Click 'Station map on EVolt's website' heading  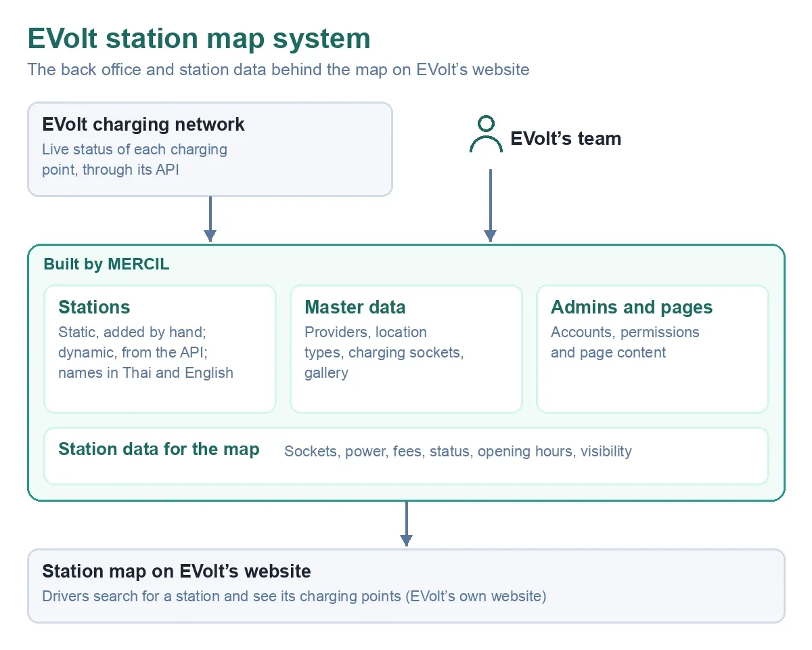click(x=177, y=571)
